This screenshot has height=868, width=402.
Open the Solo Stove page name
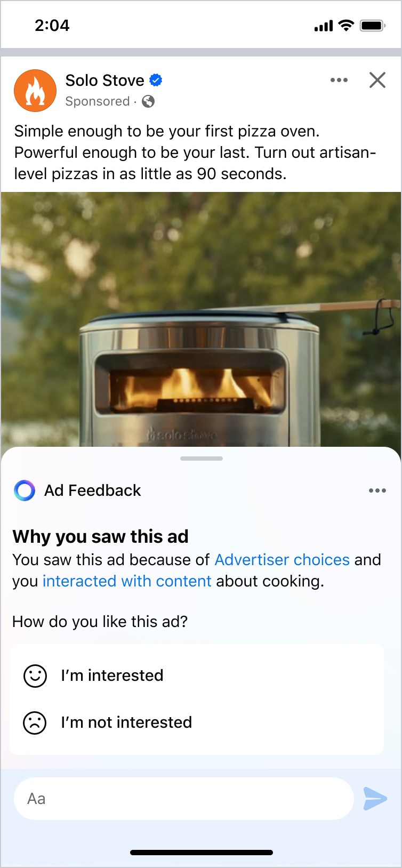click(104, 81)
